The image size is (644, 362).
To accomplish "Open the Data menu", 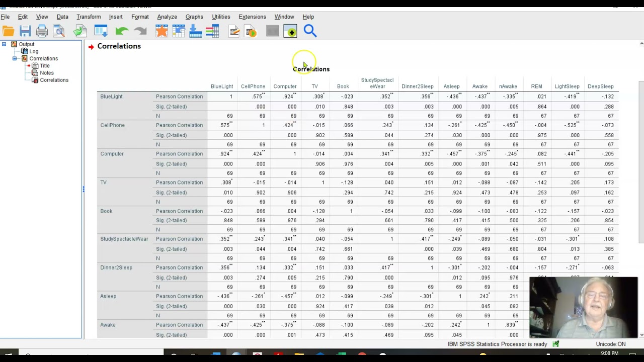I will [62, 17].
